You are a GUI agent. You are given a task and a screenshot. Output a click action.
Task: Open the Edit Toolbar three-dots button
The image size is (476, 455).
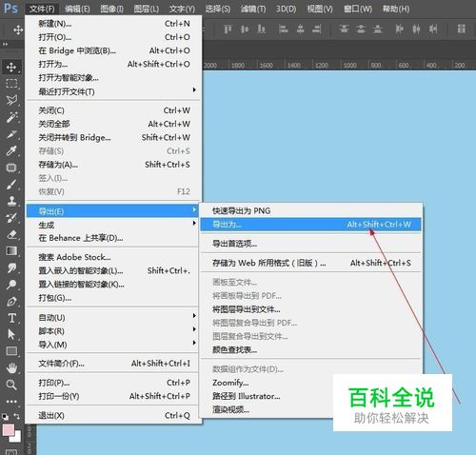click(x=11, y=402)
